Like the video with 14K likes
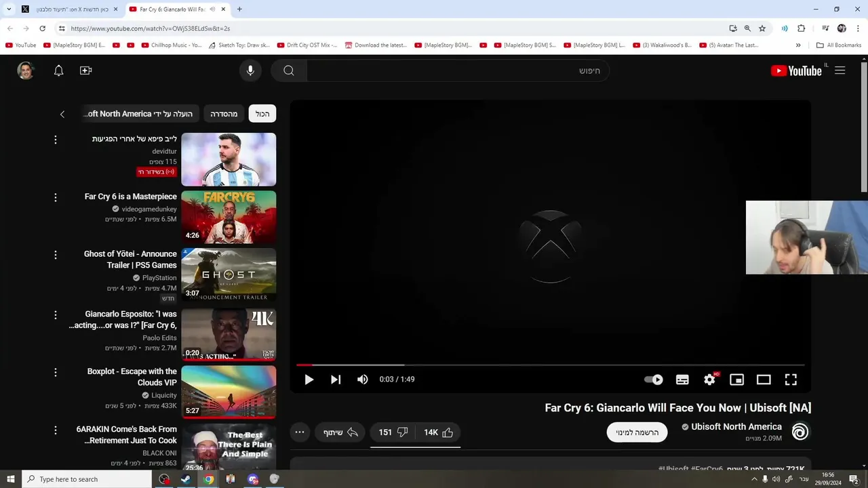 click(x=439, y=432)
